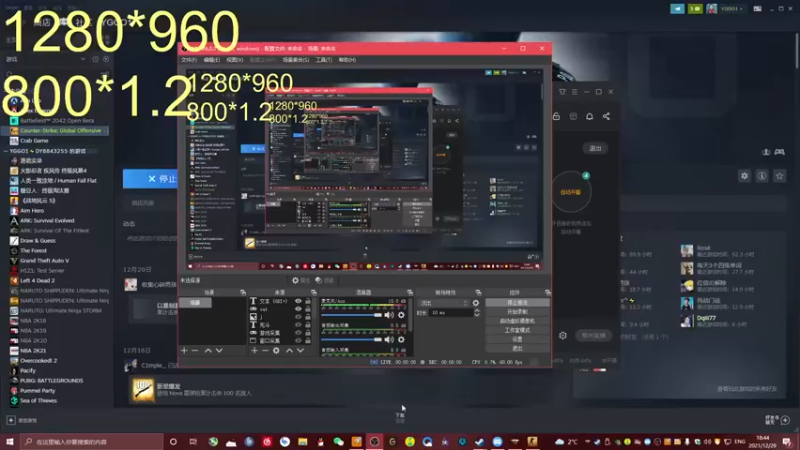Increase transition duration stepper arrow
The width and height of the screenshot is (800, 450).
[x=477, y=311]
